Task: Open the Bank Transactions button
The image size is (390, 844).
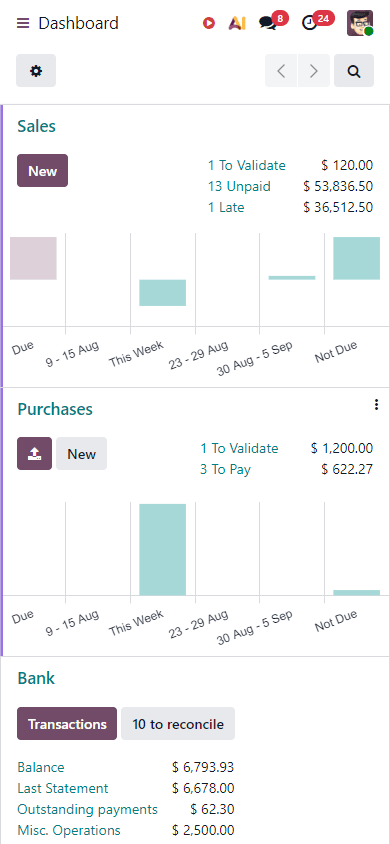Action: (67, 723)
